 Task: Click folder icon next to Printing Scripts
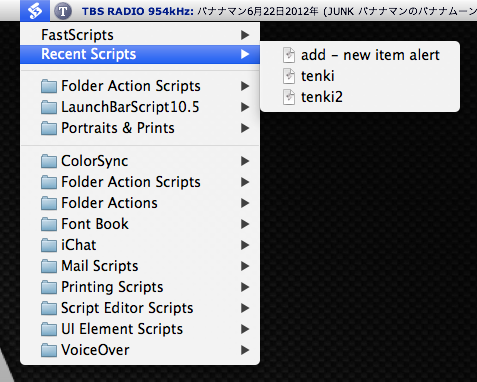coord(49,287)
